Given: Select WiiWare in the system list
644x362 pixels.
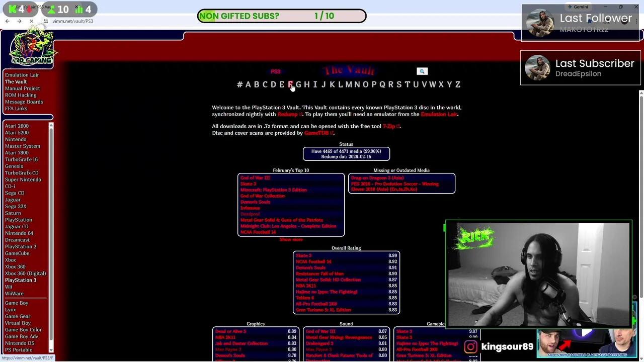Looking at the screenshot, I should 14,294.
